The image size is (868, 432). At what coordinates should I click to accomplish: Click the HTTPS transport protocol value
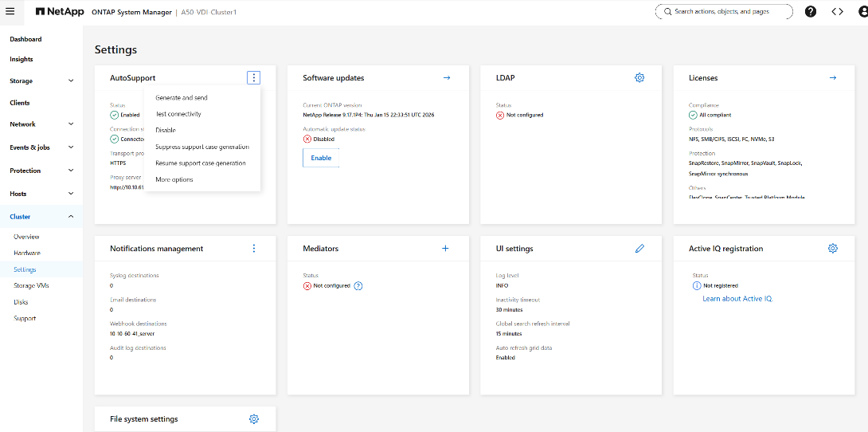point(118,163)
